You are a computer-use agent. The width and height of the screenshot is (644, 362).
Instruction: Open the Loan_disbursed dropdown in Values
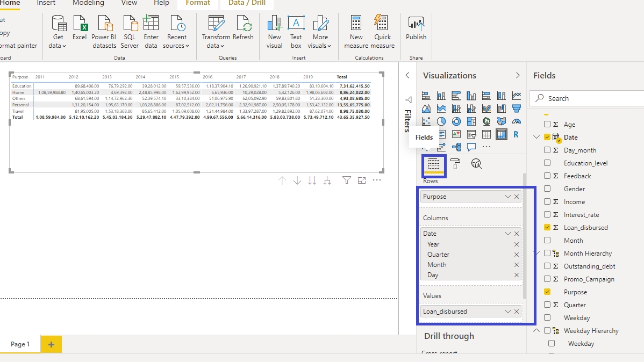click(x=507, y=312)
